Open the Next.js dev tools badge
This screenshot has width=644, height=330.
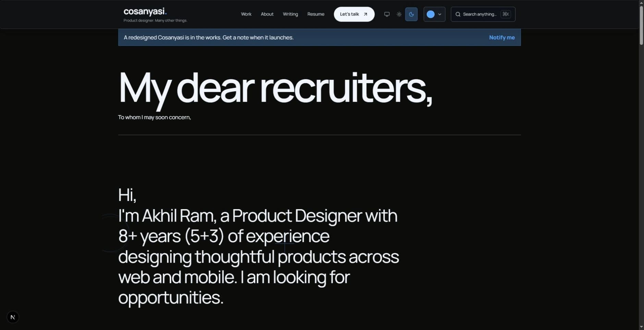coord(13,317)
